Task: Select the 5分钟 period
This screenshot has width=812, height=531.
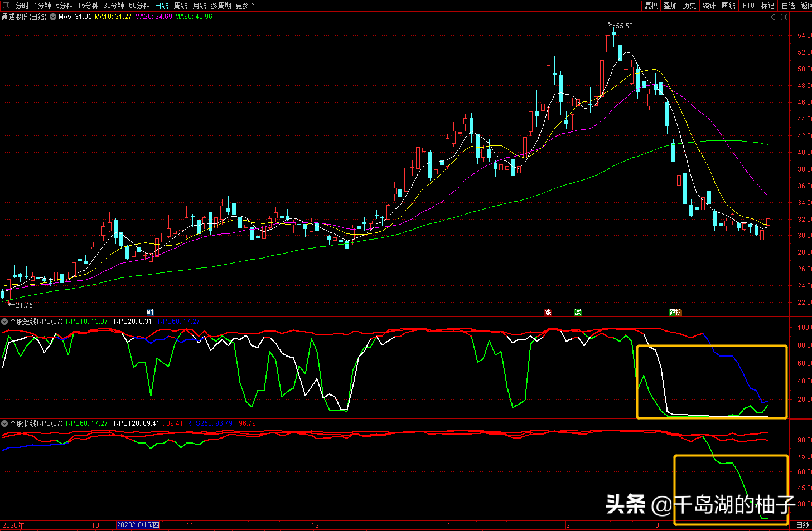Action: point(64,6)
